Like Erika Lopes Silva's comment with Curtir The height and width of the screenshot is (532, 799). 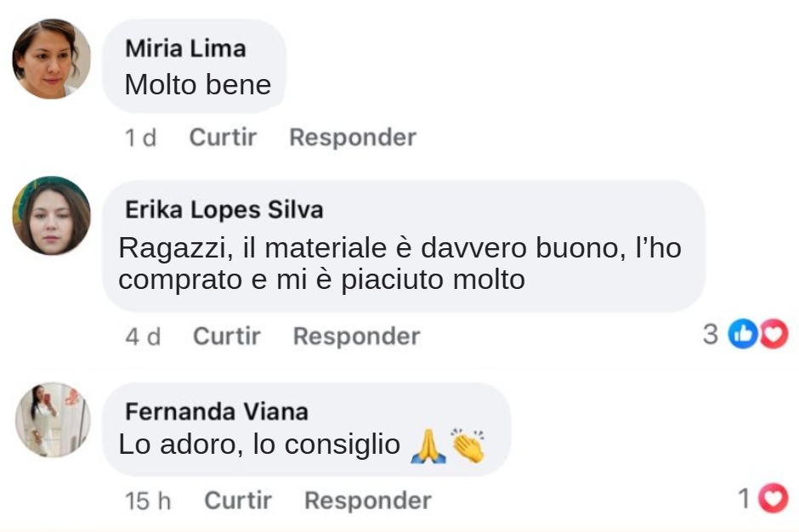click(x=226, y=337)
